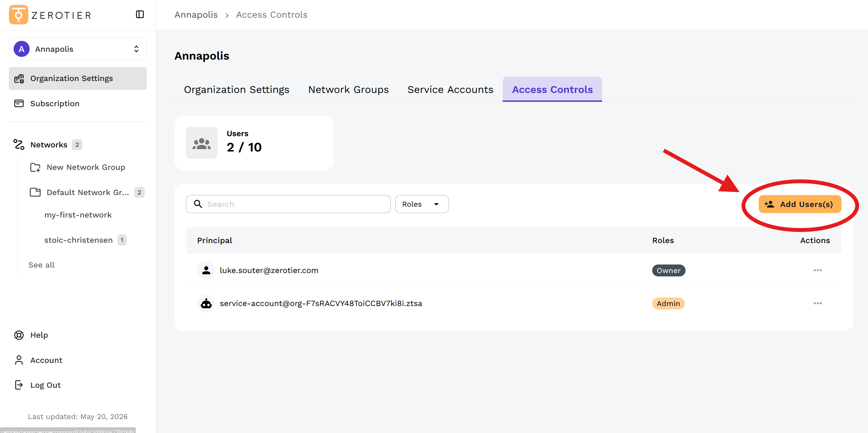Open actions menu for service-account row

(x=818, y=303)
